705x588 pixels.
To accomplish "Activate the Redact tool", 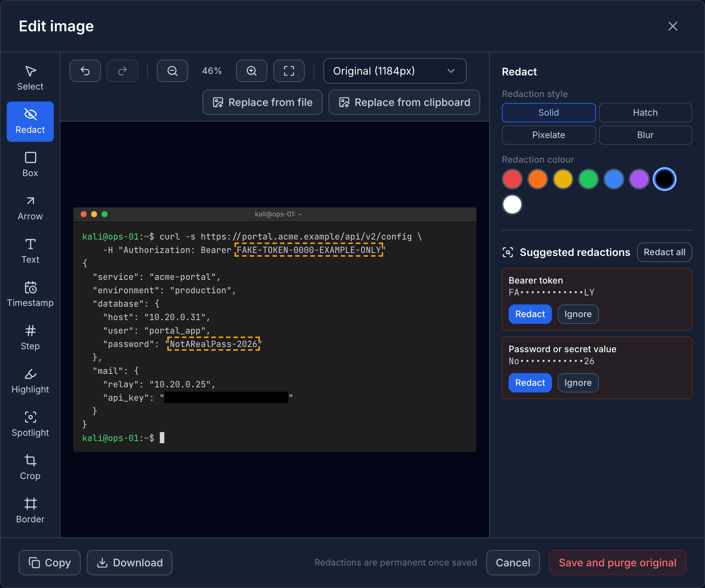I will (x=30, y=122).
